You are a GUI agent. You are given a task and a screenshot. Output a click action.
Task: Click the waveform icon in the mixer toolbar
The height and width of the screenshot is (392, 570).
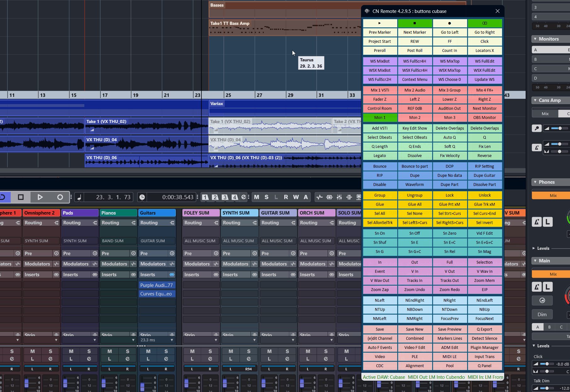point(319,197)
